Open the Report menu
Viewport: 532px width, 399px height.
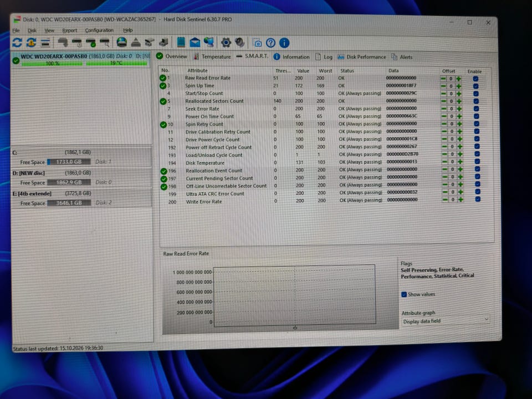point(70,30)
